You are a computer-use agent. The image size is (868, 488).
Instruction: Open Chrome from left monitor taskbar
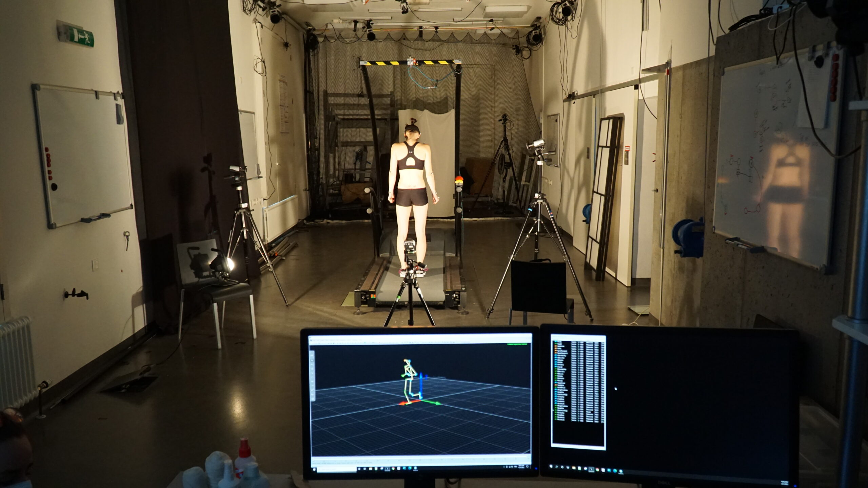pyautogui.click(x=393, y=468)
